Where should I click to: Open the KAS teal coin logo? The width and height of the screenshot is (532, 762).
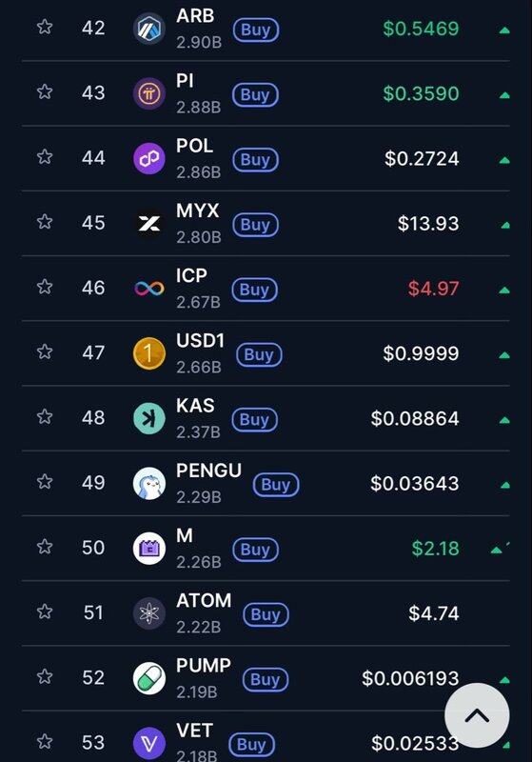(149, 418)
